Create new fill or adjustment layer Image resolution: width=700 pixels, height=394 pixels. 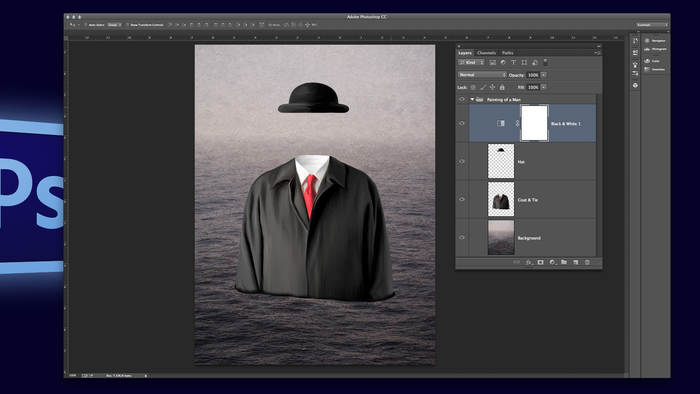click(552, 262)
